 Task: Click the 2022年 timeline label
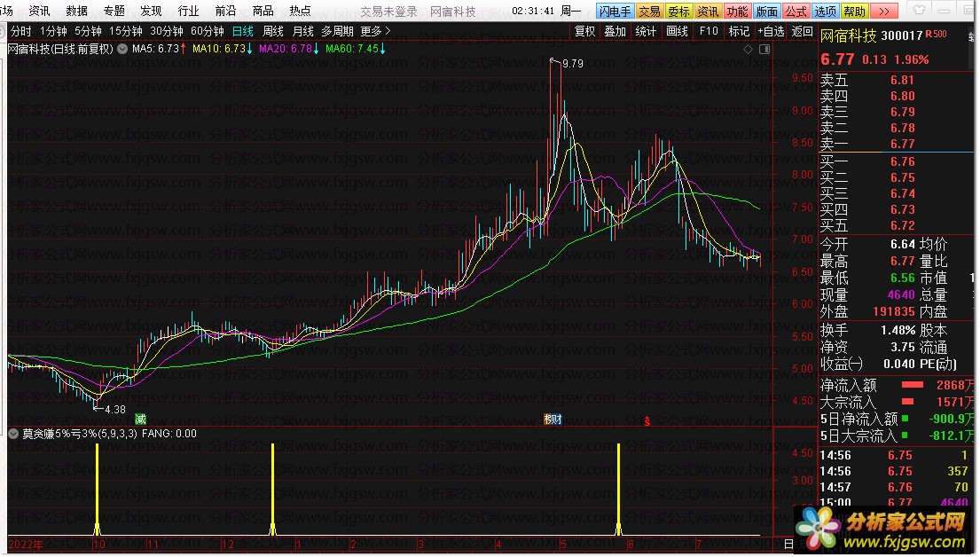point(26,545)
